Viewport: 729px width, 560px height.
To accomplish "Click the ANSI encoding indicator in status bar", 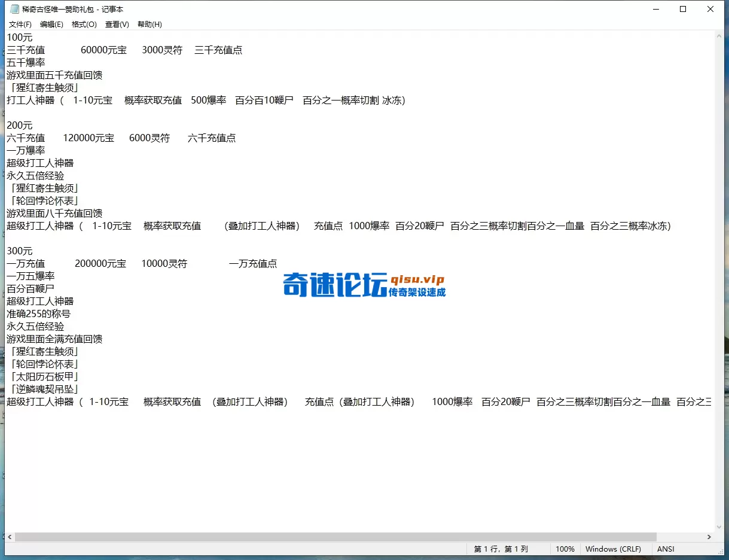I will tap(666, 549).
